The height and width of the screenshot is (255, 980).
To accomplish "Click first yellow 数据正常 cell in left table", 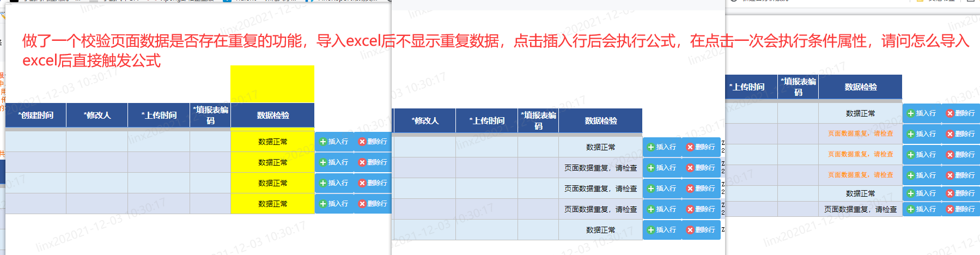I will 273,142.
